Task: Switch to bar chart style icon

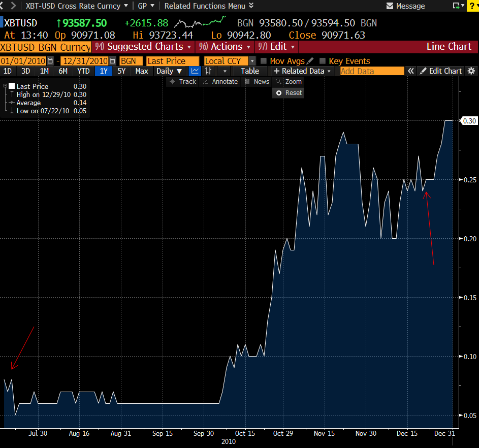Action: (208, 71)
